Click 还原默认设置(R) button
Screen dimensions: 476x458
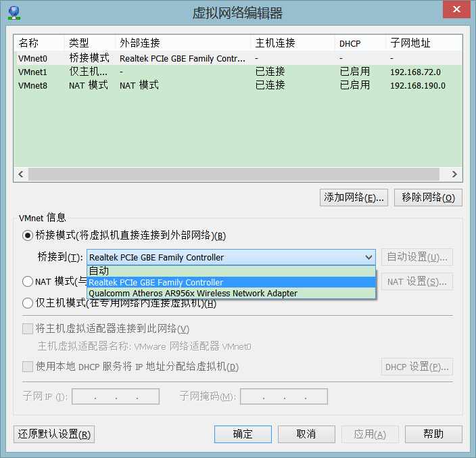click(54, 434)
